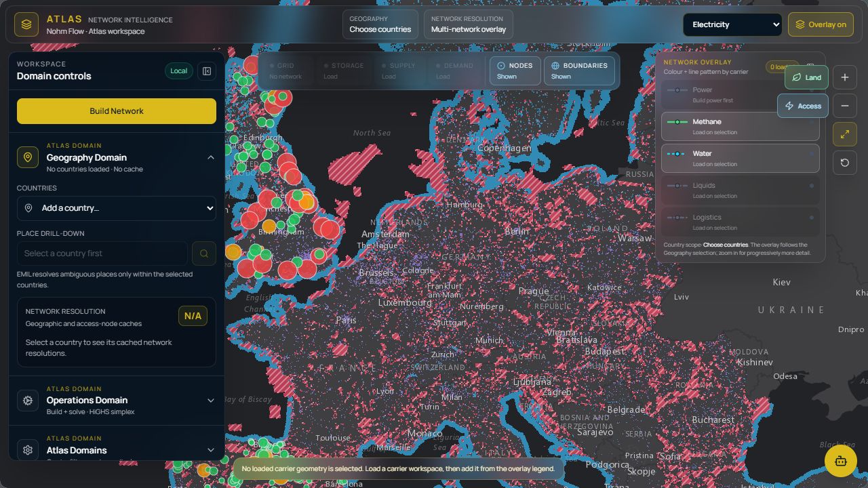Click the N/A network resolution badge
The width and height of the screenshot is (868, 488).
click(x=193, y=316)
